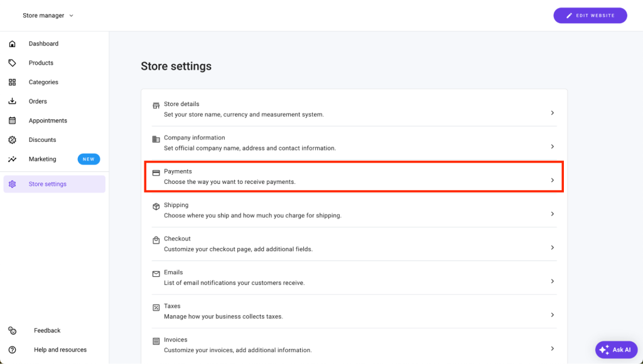Open the Ask AI assistant
This screenshot has height=364, width=643.
click(x=616, y=350)
